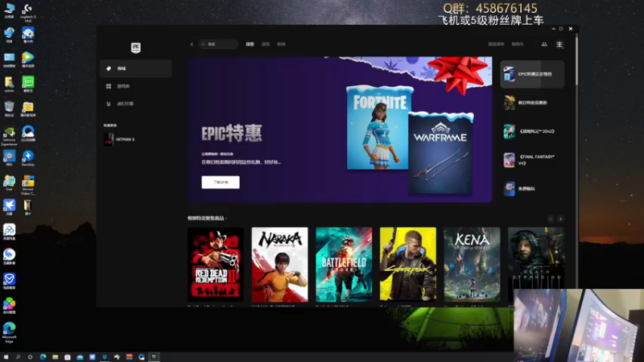Open the Battlefield 2042 game cover
644x362 pixels.
344,265
